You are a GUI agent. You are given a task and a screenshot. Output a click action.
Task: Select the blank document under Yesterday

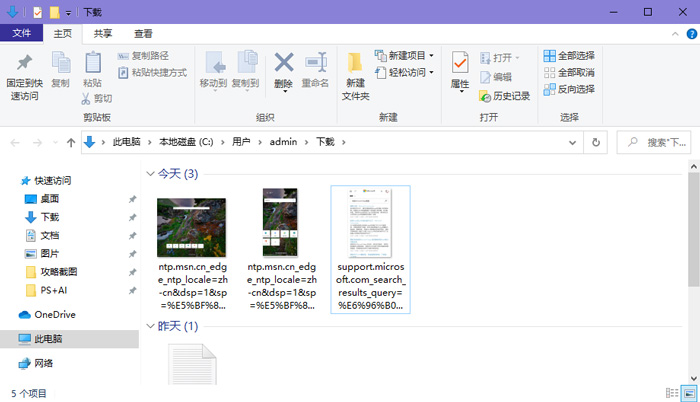coord(192,364)
